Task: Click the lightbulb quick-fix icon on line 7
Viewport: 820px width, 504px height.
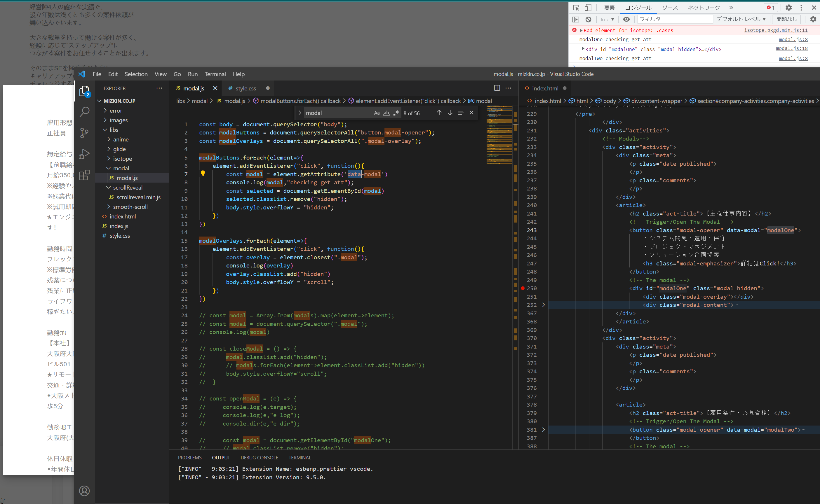Action: [203, 173]
